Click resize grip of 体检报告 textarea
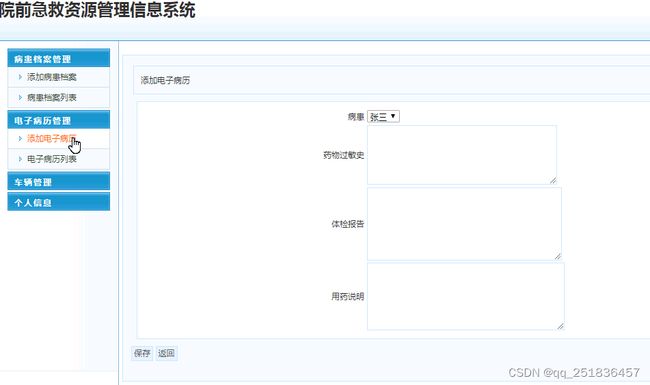Viewport: 650px width, 385px height. point(558,257)
